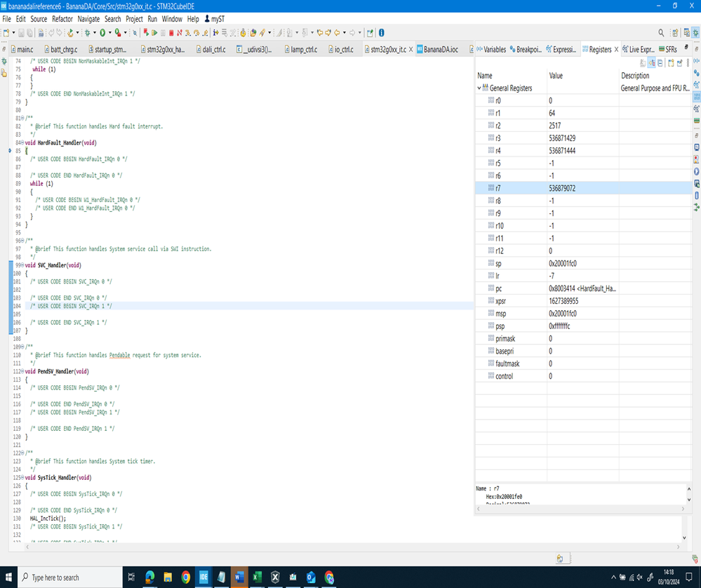Click the Terminate debug session red square

click(x=171, y=33)
